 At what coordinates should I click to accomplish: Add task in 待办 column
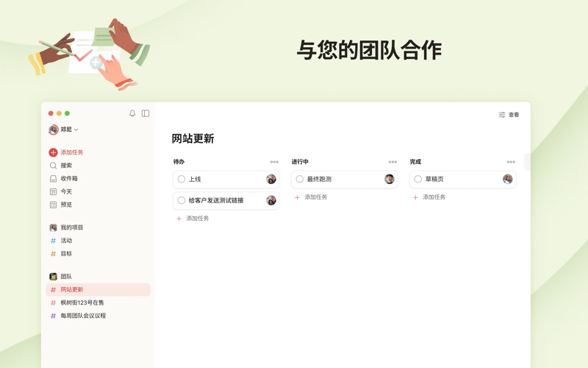click(198, 219)
